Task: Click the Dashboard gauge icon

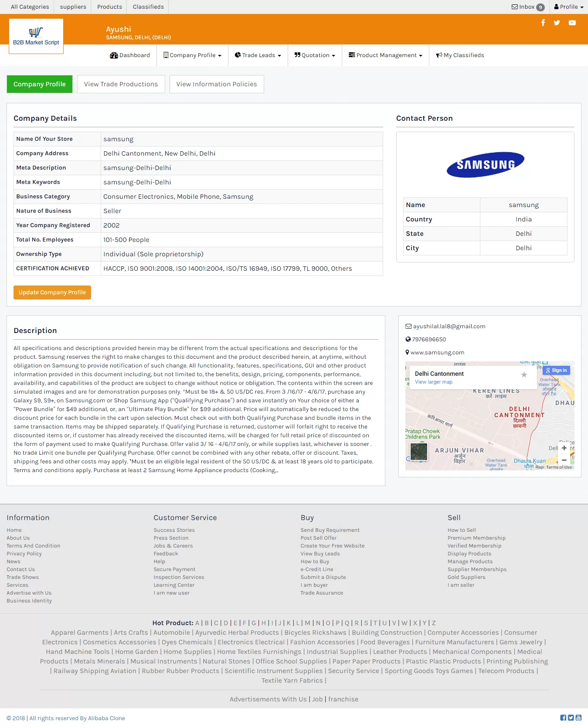Action: tap(114, 55)
